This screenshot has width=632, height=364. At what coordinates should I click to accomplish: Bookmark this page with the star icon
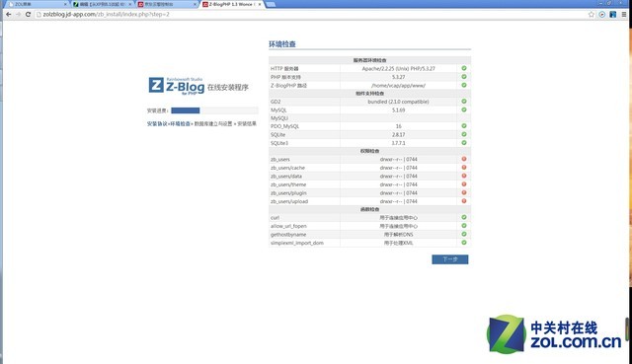592,14
